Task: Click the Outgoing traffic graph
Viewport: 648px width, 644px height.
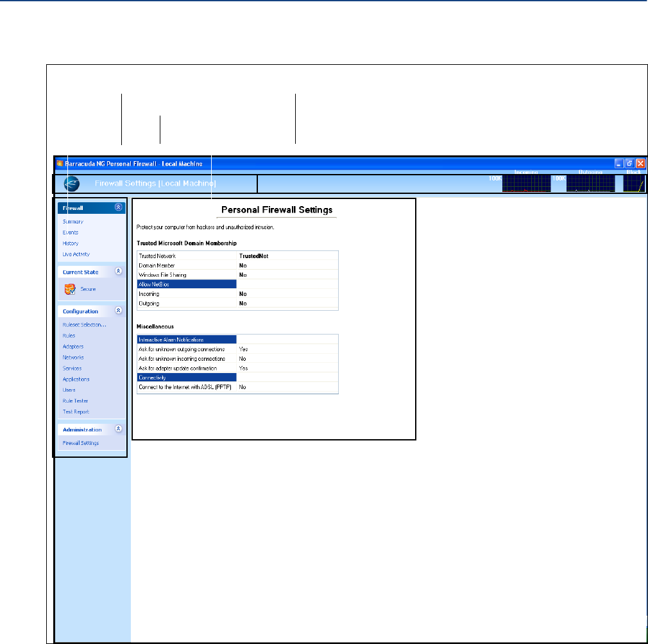Action: pos(590,183)
